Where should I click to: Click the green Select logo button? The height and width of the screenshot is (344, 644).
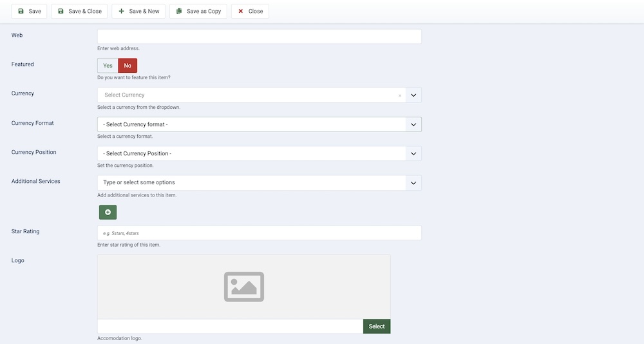(377, 327)
